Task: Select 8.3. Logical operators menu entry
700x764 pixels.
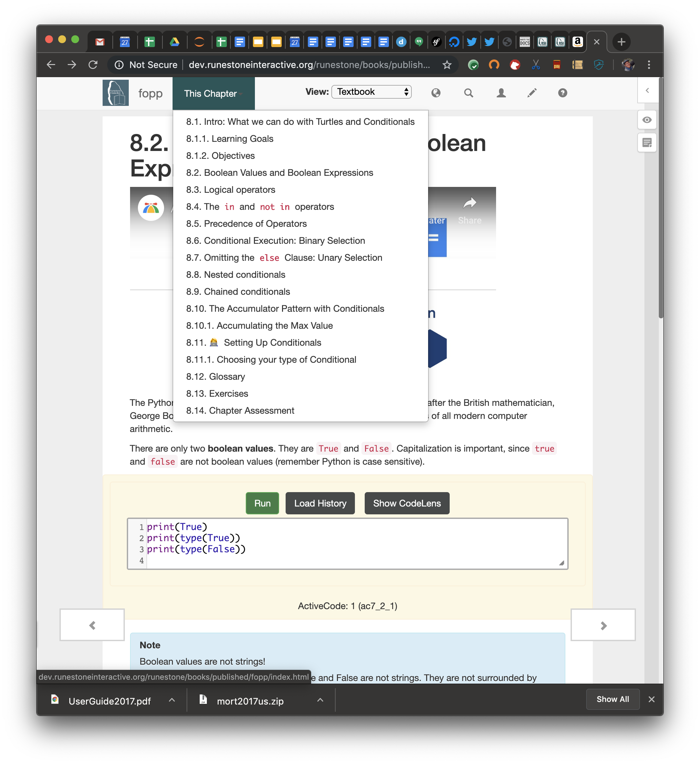Action: point(230,190)
